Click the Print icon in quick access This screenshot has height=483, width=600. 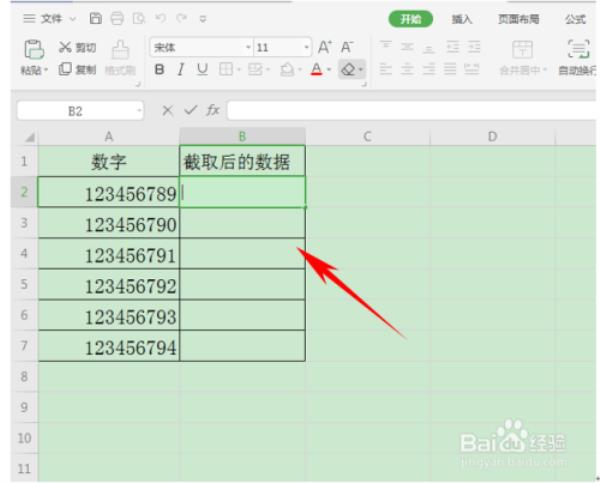coord(117,18)
